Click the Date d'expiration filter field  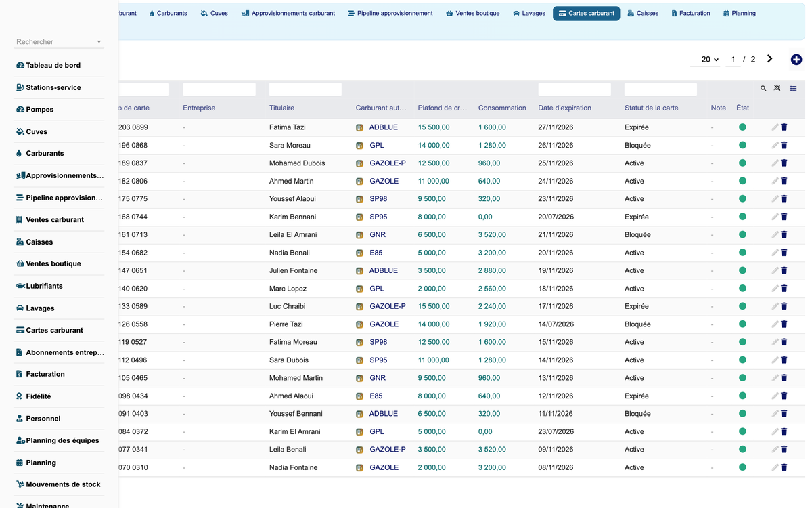point(574,89)
